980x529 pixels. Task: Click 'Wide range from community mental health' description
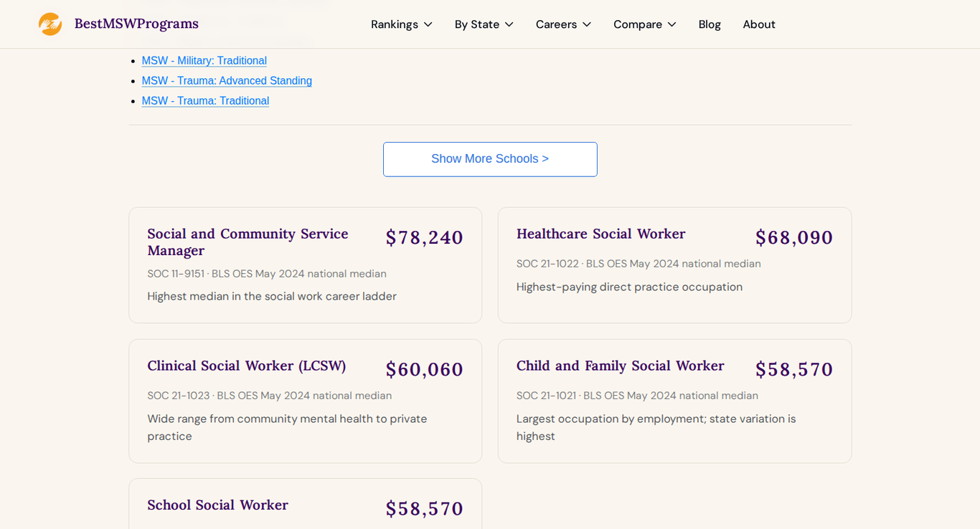pyautogui.click(x=287, y=427)
